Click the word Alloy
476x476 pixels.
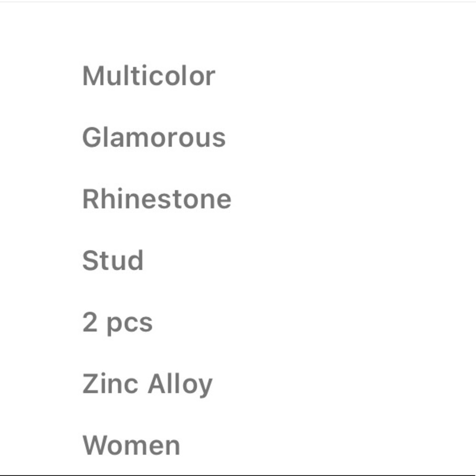tap(180, 385)
